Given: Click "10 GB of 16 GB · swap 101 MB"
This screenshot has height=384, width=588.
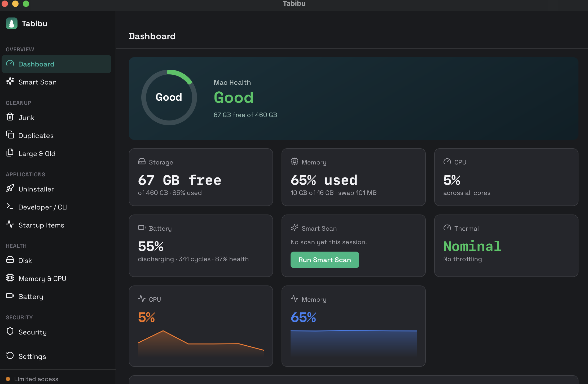Looking at the screenshot, I should 334,193.
